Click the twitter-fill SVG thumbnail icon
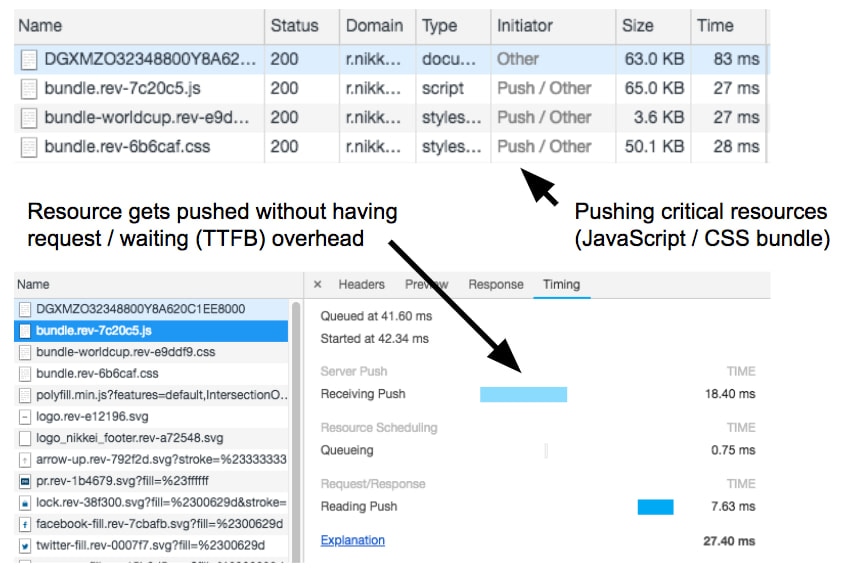The image size is (861, 588). (24, 546)
